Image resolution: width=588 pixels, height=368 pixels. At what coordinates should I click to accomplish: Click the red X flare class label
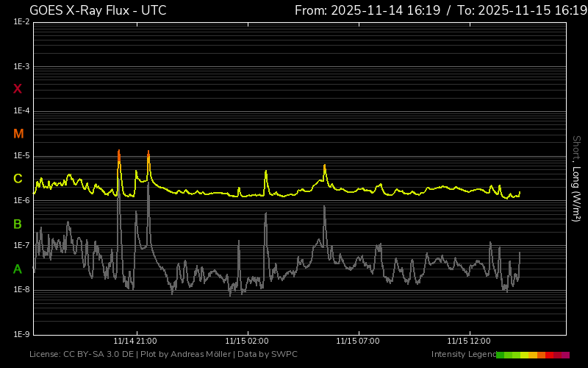coord(18,89)
